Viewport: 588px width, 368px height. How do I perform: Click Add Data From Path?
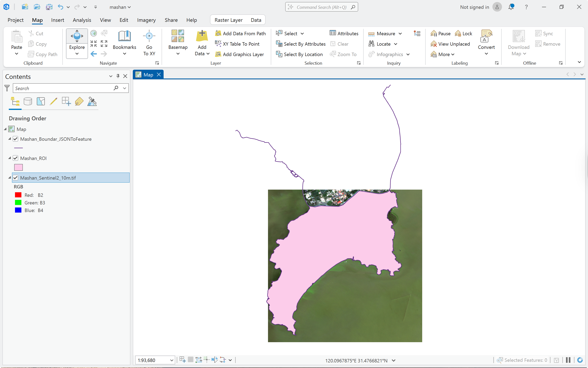coord(241,34)
